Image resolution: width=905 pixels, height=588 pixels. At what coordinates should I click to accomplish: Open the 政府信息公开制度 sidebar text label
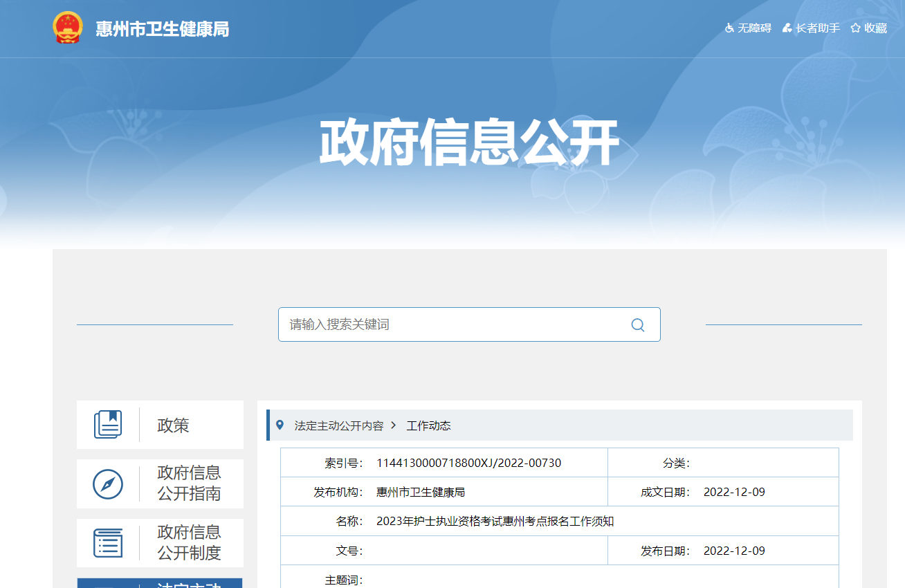point(189,543)
